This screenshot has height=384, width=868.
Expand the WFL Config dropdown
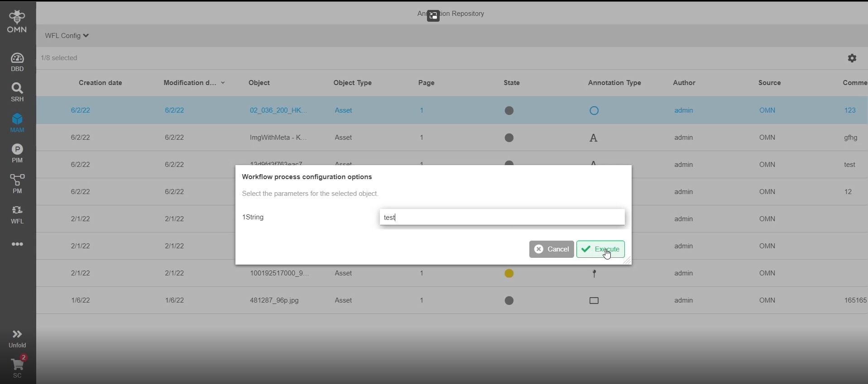[x=67, y=36]
